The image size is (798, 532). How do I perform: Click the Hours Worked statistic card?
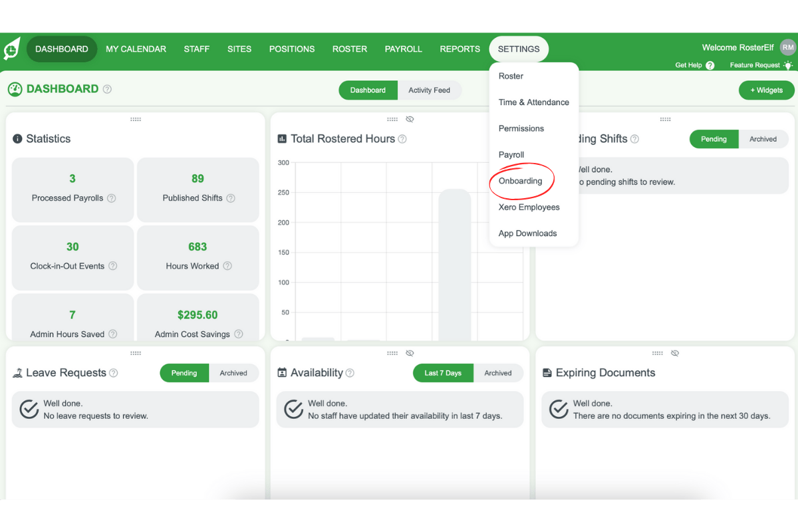(x=198, y=257)
